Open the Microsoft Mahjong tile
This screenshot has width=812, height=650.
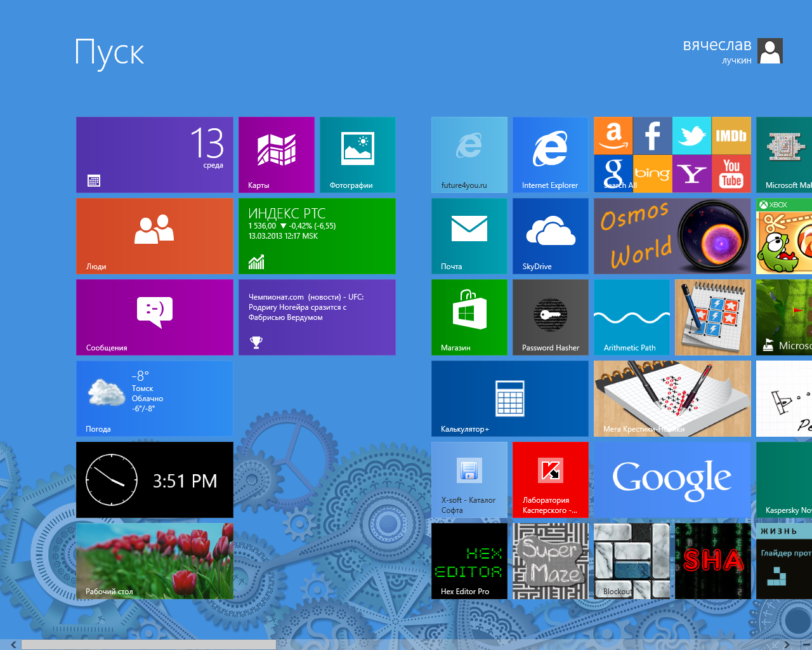784,155
